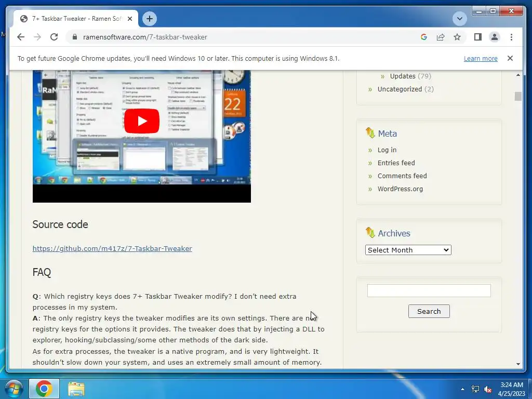This screenshot has height=399, width=532.
Task: Open the Updates category link
Action: [x=403, y=76]
